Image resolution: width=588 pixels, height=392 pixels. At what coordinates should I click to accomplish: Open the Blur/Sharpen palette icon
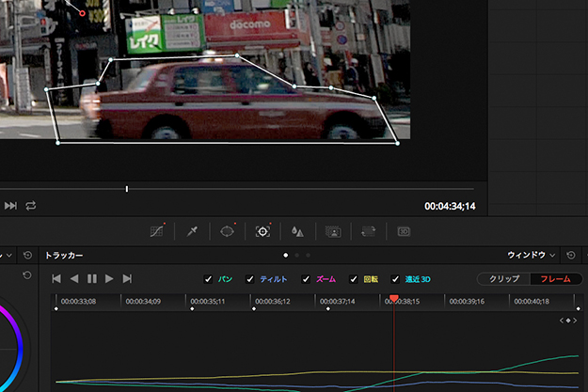tap(297, 230)
